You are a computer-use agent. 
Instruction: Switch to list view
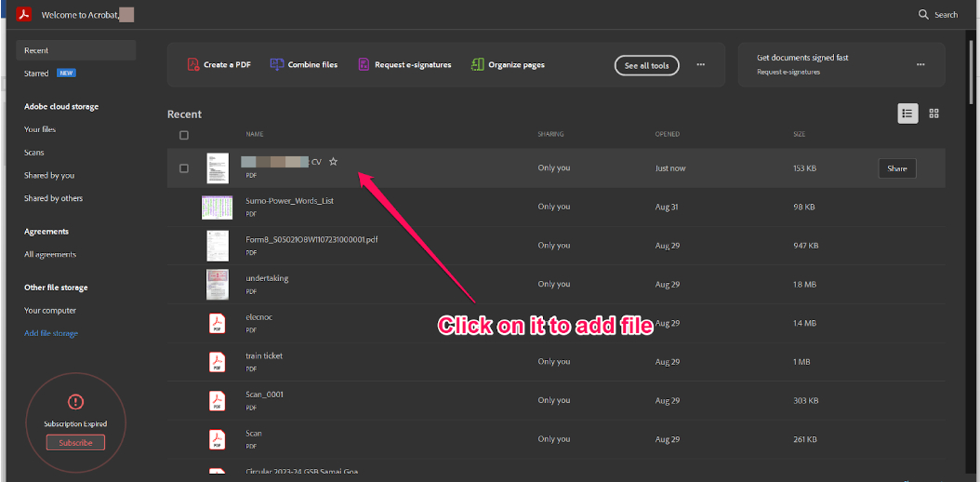pos(907,114)
